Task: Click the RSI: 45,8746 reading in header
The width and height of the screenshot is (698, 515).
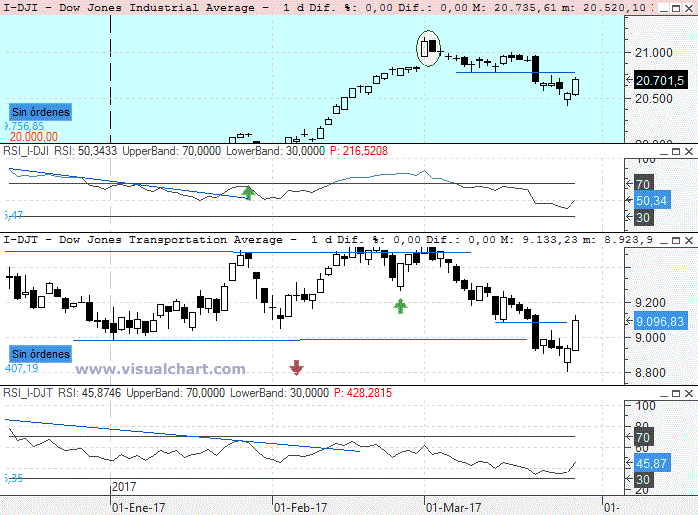Action: [x=89, y=393]
